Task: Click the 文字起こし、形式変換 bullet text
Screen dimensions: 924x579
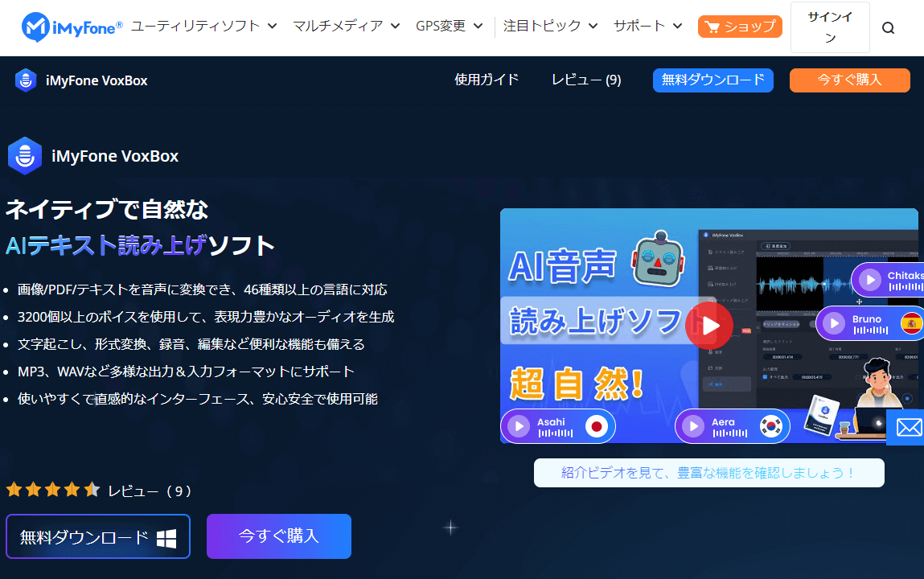Action: 191,344
